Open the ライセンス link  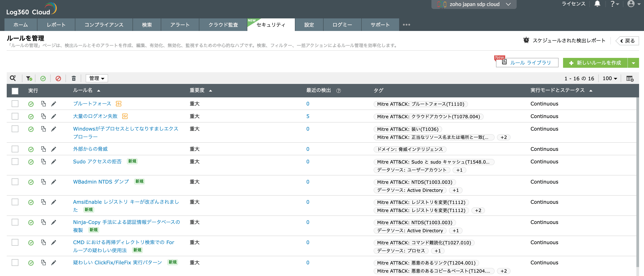[574, 4]
